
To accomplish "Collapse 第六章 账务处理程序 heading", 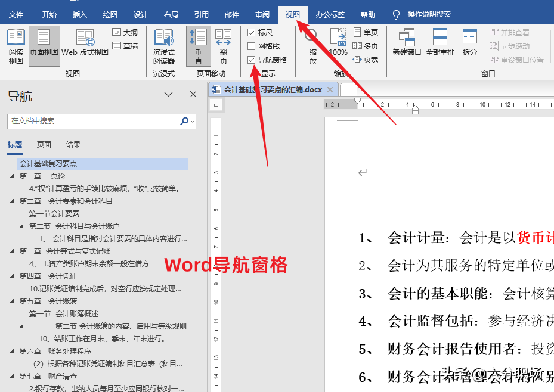I will [x=12, y=351].
